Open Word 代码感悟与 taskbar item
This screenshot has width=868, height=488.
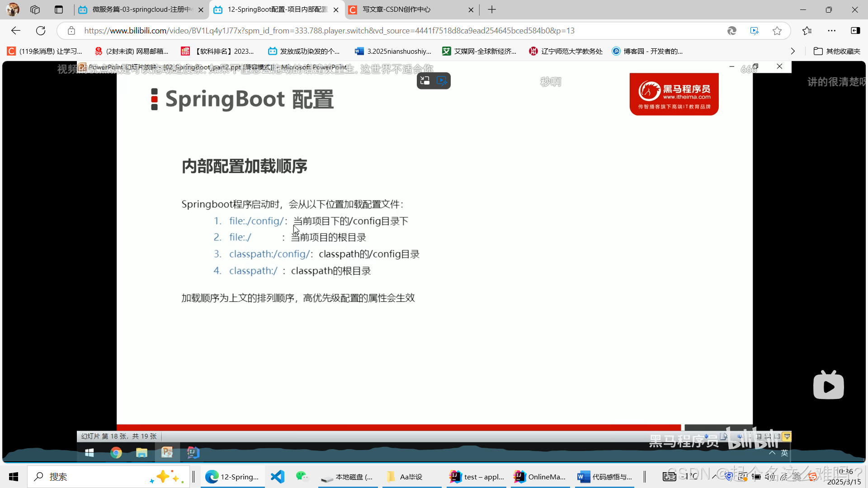605,477
